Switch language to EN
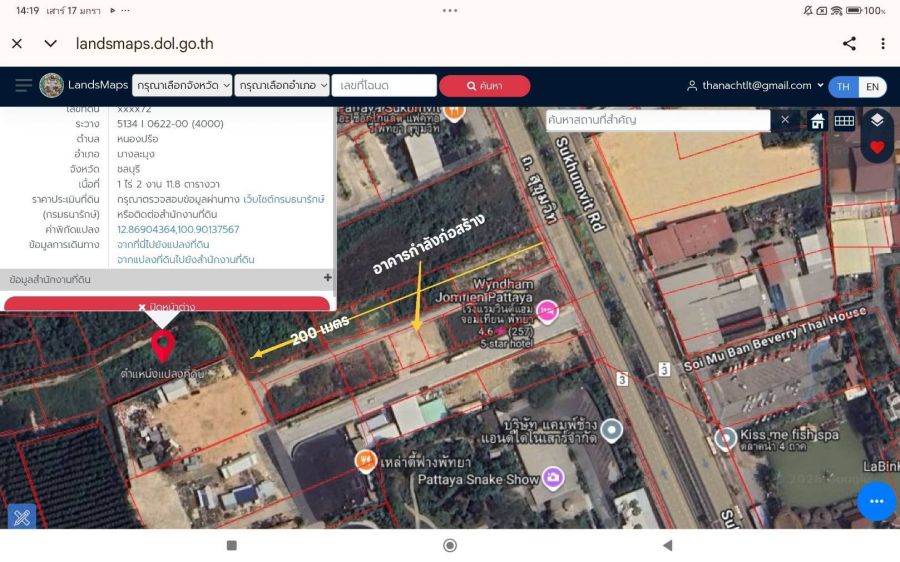Image resolution: width=900 pixels, height=562 pixels. coord(872,87)
